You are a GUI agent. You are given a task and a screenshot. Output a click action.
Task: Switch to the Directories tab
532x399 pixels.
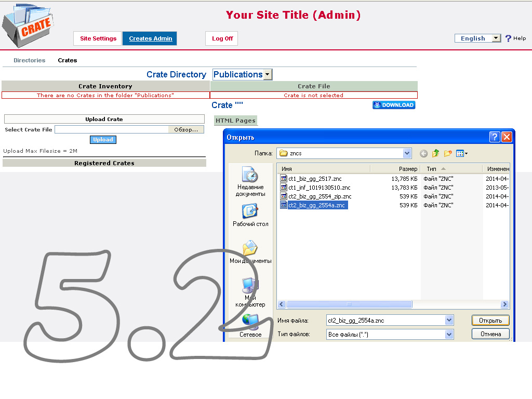point(29,60)
